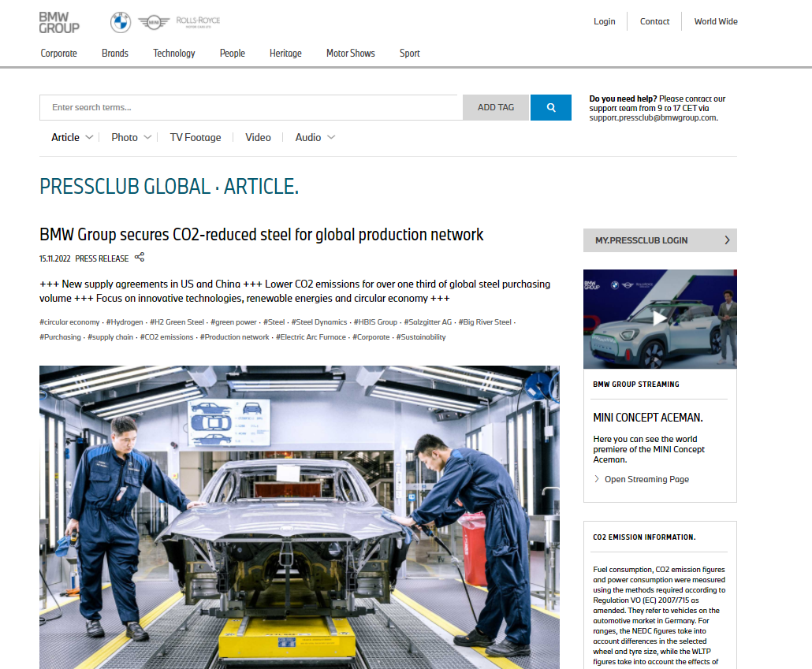Click the #H2 Green Steel tag
The image size is (812, 669).
click(177, 322)
